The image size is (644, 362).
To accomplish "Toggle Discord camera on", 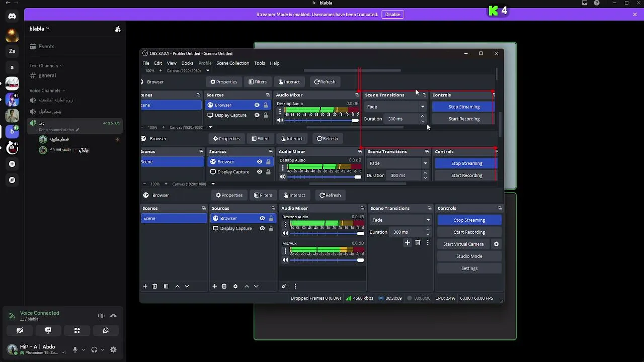I will [20, 330].
